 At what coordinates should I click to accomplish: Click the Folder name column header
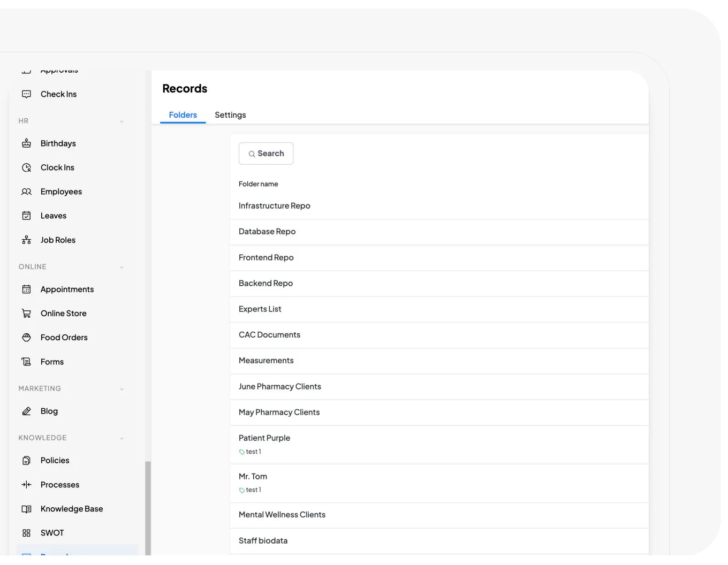259,184
